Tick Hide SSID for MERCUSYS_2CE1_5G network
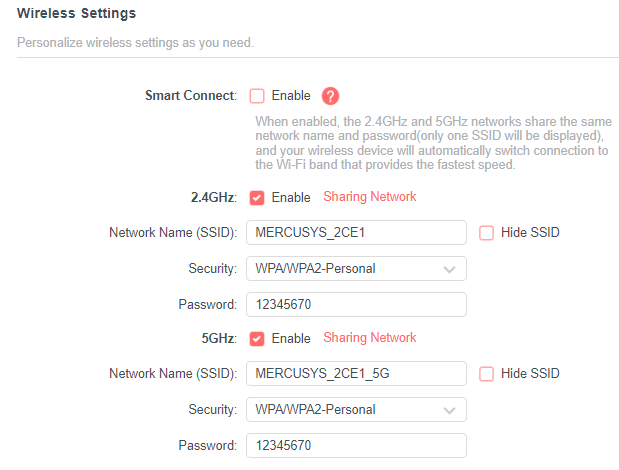 pyautogui.click(x=486, y=374)
